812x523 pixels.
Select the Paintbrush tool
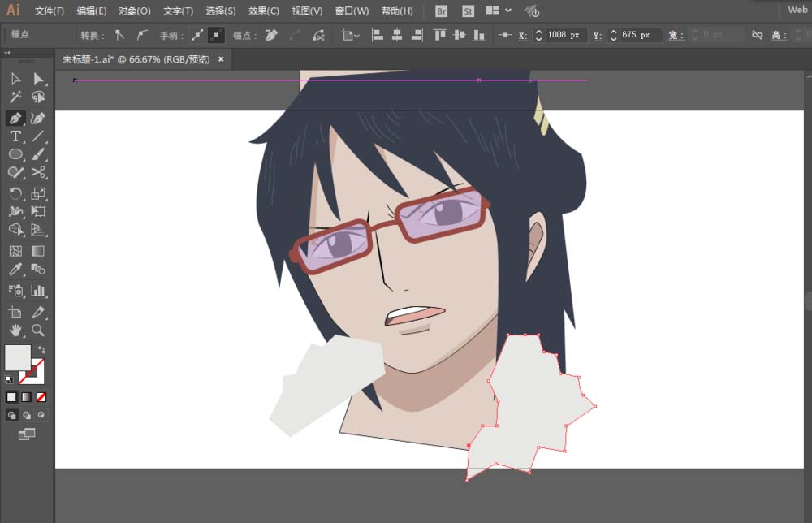38,154
